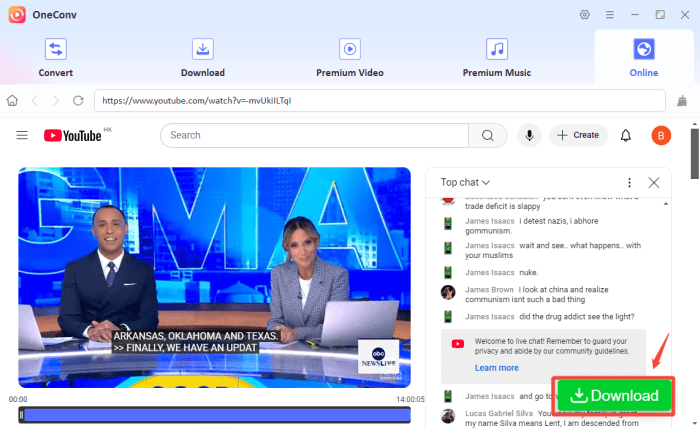This screenshot has width=700, height=429.
Task: Click the YouTube search magnifier button
Action: [x=488, y=135]
